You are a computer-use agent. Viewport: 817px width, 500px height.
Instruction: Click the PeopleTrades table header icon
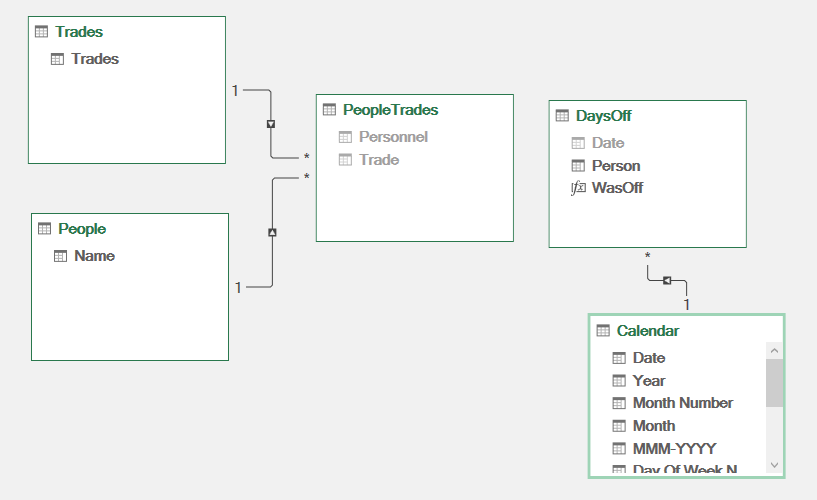(x=329, y=110)
